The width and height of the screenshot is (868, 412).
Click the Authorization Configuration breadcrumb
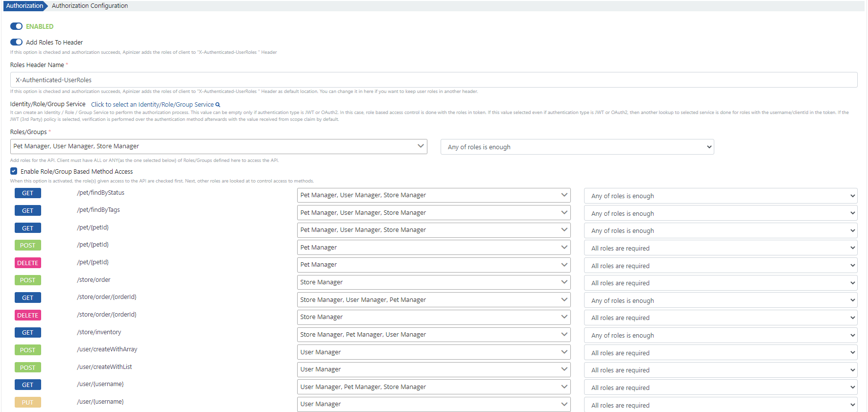pyautogui.click(x=90, y=6)
